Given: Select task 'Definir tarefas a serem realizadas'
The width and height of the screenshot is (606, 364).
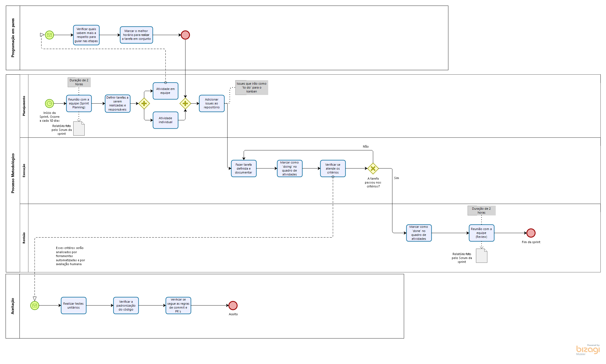Looking at the screenshot, I should (118, 104).
